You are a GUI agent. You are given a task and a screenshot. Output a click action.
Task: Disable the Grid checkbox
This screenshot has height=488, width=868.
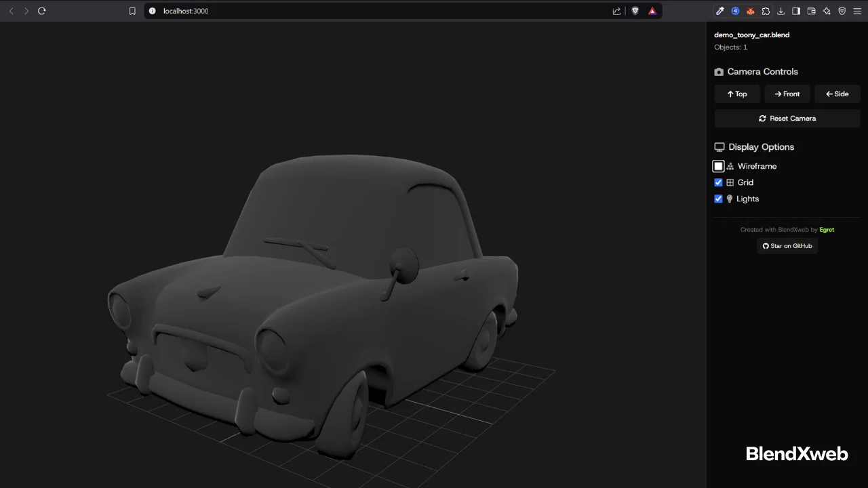point(718,182)
